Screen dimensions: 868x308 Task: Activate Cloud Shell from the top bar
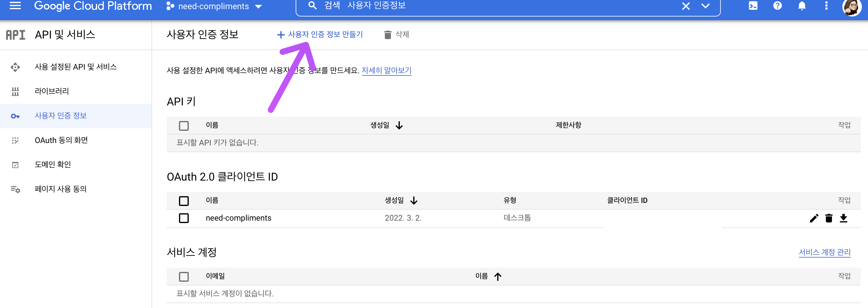(753, 6)
